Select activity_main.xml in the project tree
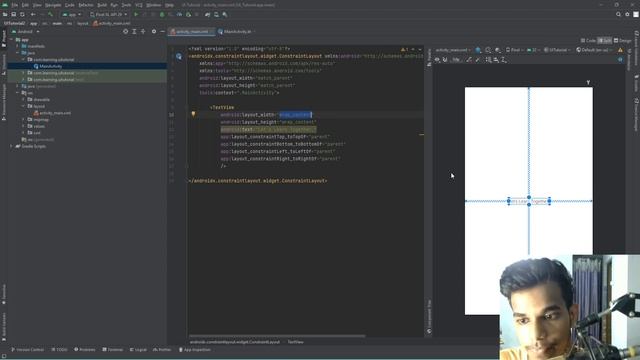This screenshot has width=640, height=360. (x=55, y=113)
